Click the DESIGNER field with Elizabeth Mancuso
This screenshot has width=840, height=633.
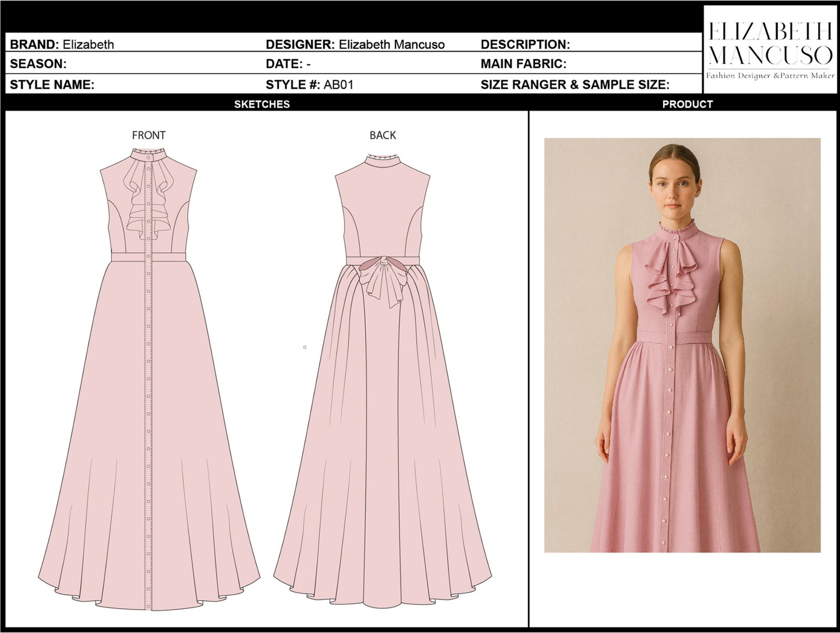(355, 44)
